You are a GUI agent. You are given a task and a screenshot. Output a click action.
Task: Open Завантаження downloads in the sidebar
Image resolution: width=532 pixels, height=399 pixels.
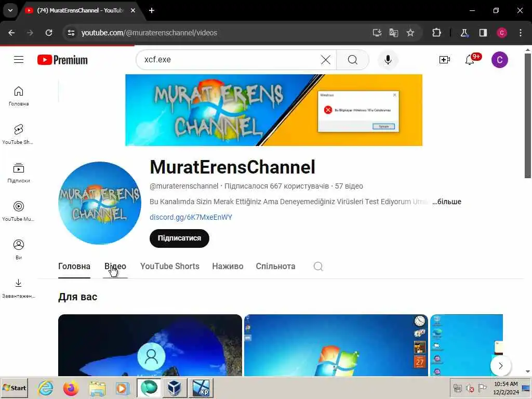(19, 288)
